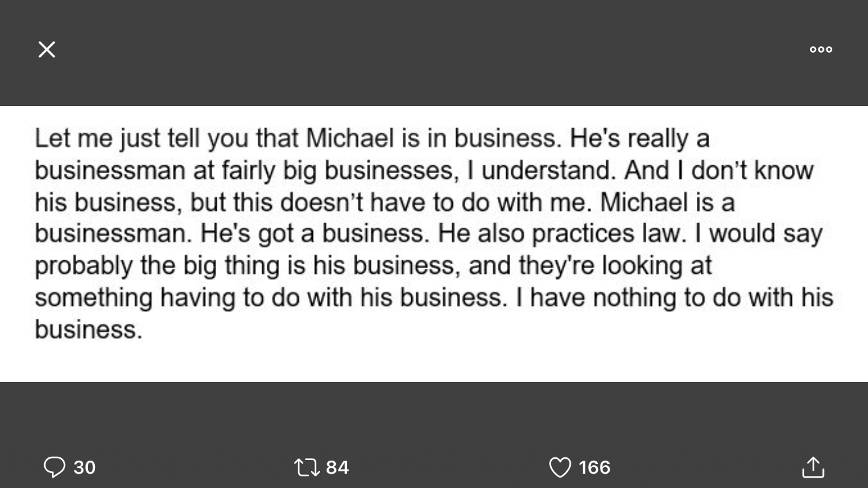The image size is (868, 488).
Task: Click the dark header area between X and ellipsis
Action: pos(434,49)
